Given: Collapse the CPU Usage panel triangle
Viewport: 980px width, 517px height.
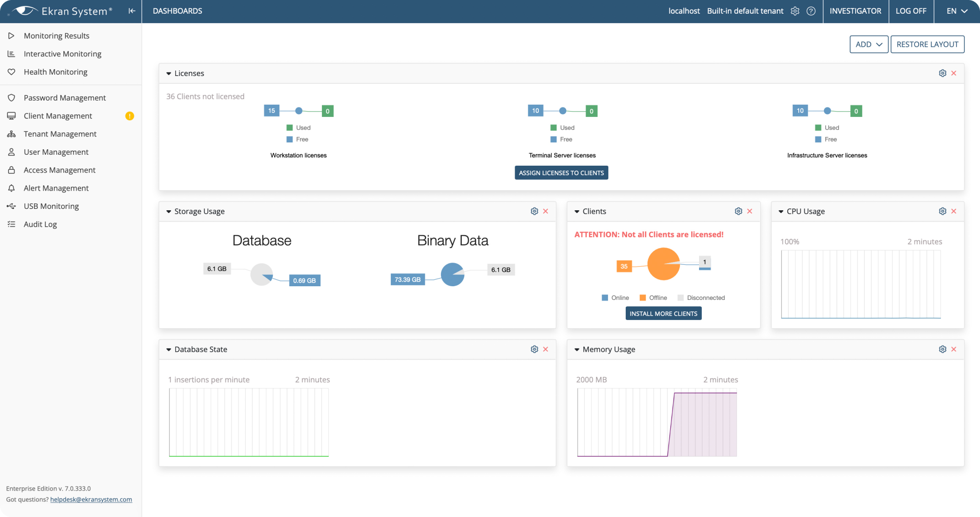Looking at the screenshot, I should pyautogui.click(x=781, y=212).
